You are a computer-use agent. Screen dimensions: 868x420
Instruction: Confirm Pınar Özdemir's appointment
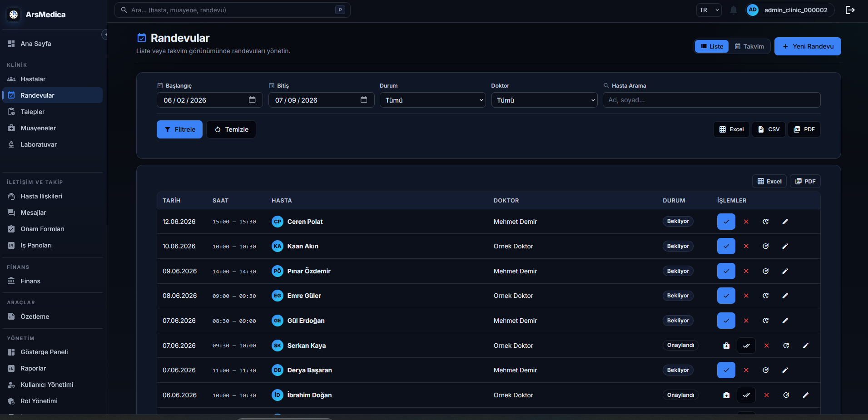(x=726, y=271)
